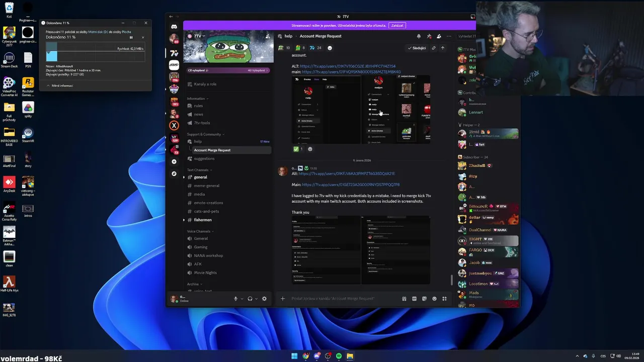Focus the message input for Account Merge Request

(345, 299)
